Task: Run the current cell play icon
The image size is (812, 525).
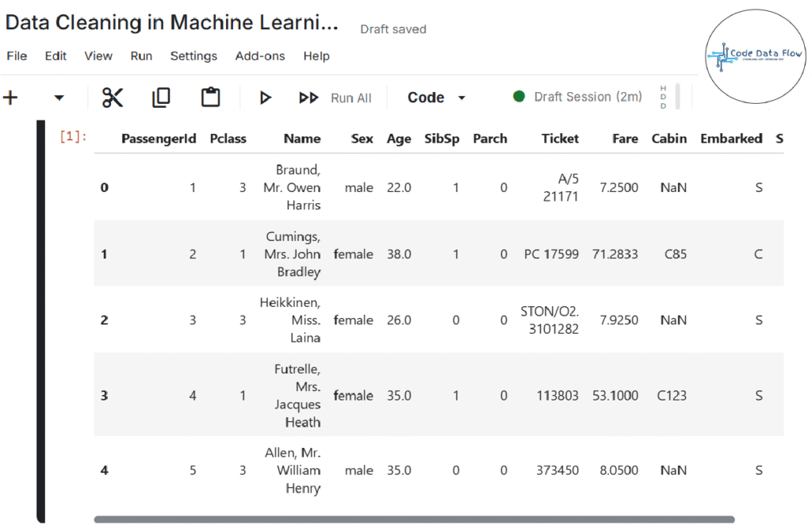Action: (266, 98)
